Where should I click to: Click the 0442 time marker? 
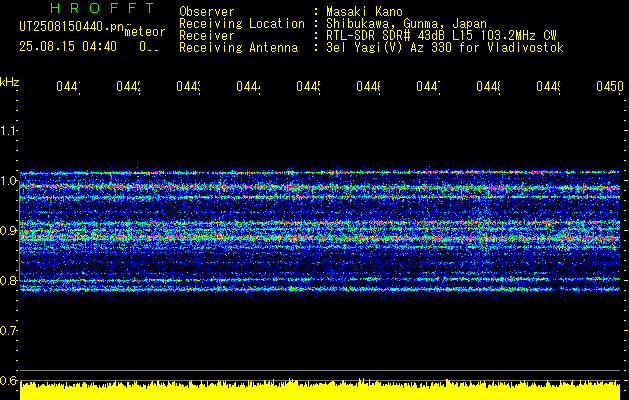coord(128,86)
